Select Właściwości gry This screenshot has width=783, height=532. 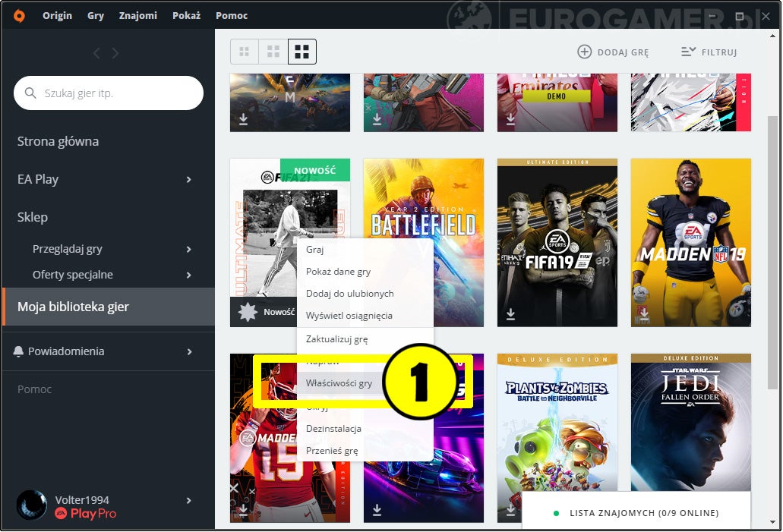339,383
